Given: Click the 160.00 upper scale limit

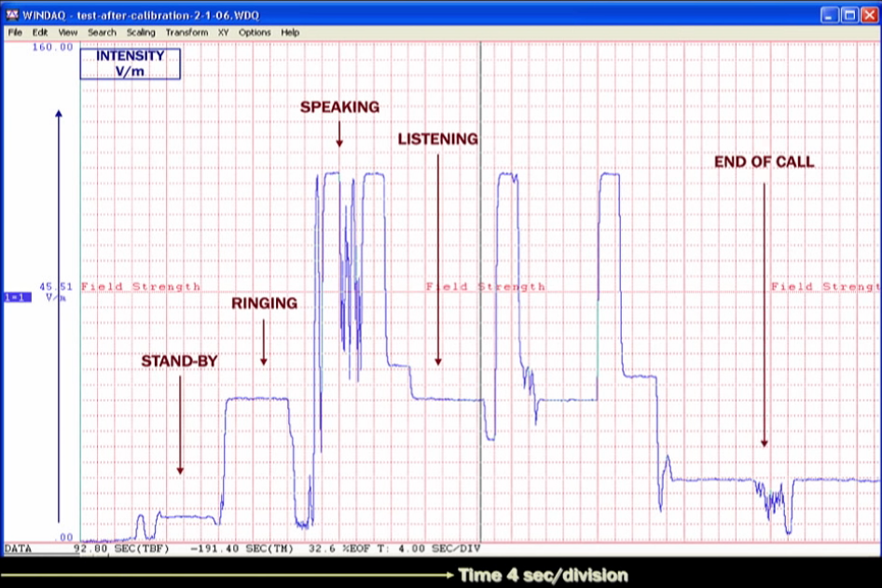Looking at the screenshot, I should (x=54, y=48).
